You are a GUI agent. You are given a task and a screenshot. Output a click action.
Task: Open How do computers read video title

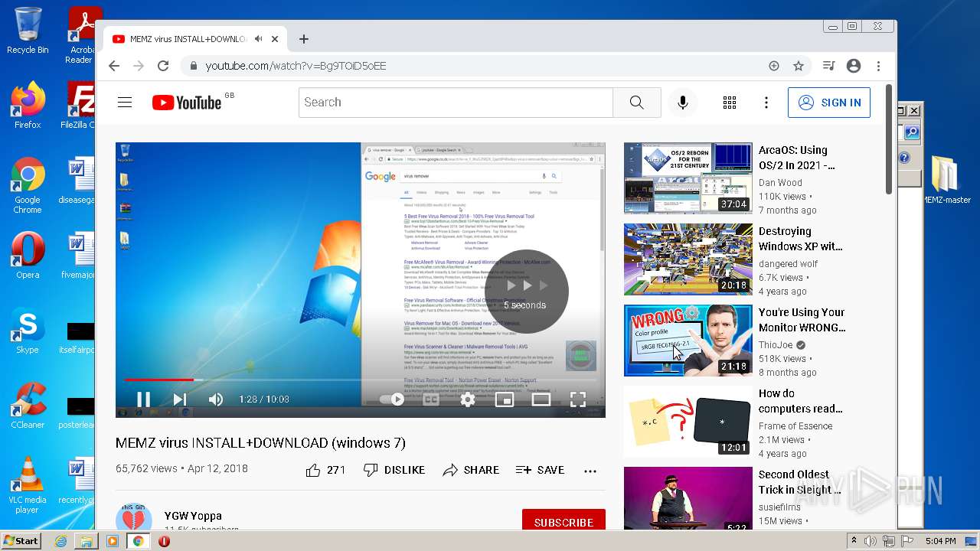click(x=800, y=401)
